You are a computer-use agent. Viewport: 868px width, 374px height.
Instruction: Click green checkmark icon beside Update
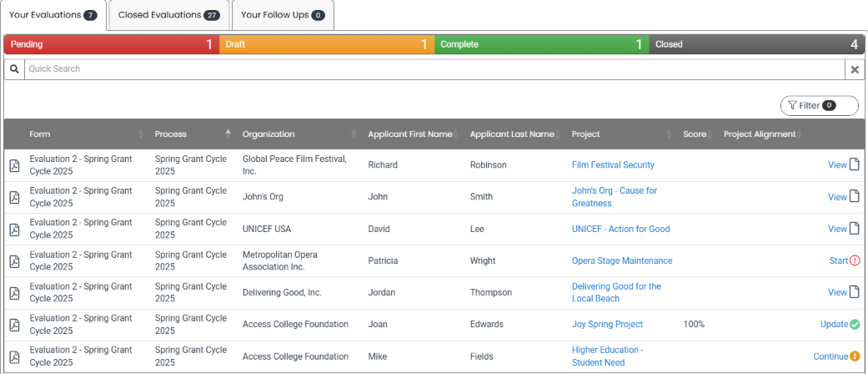pos(855,324)
